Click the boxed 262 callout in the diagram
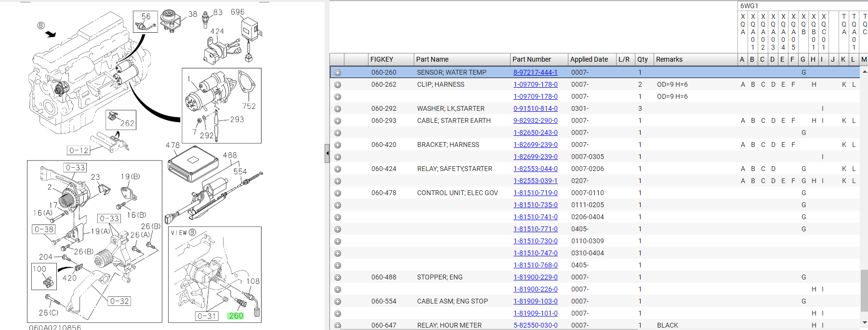Image resolution: width=868 pixels, height=330 pixels. click(127, 123)
